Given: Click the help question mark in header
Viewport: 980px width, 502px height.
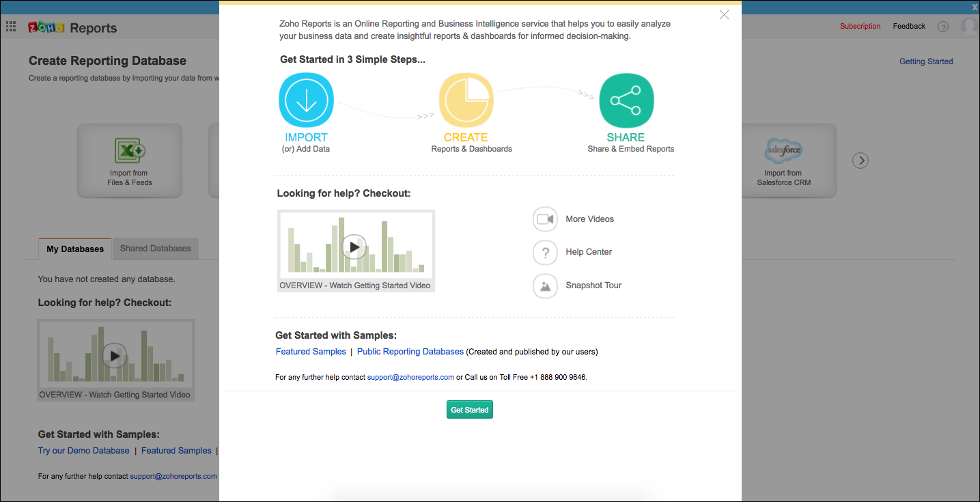Looking at the screenshot, I should [x=943, y=27].
